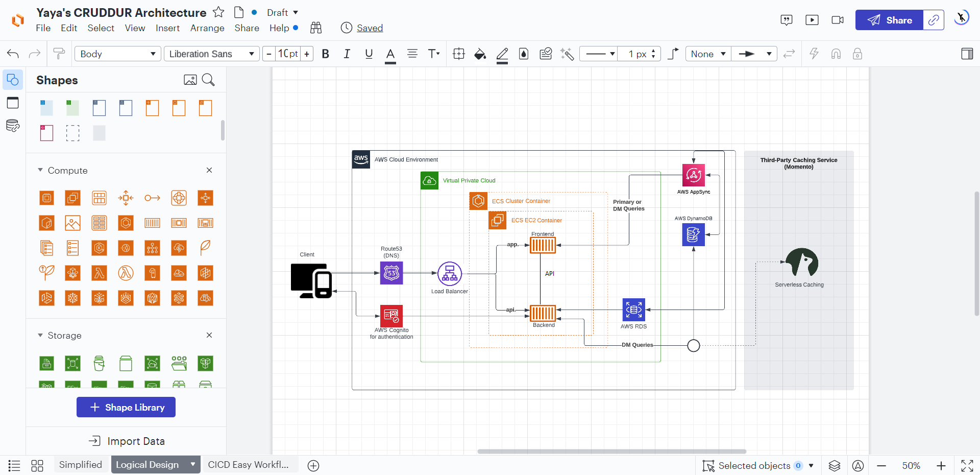This screenshot has width=980, height=475.
Task: Start presentation mode icon
Action: (x=812, y=20)
